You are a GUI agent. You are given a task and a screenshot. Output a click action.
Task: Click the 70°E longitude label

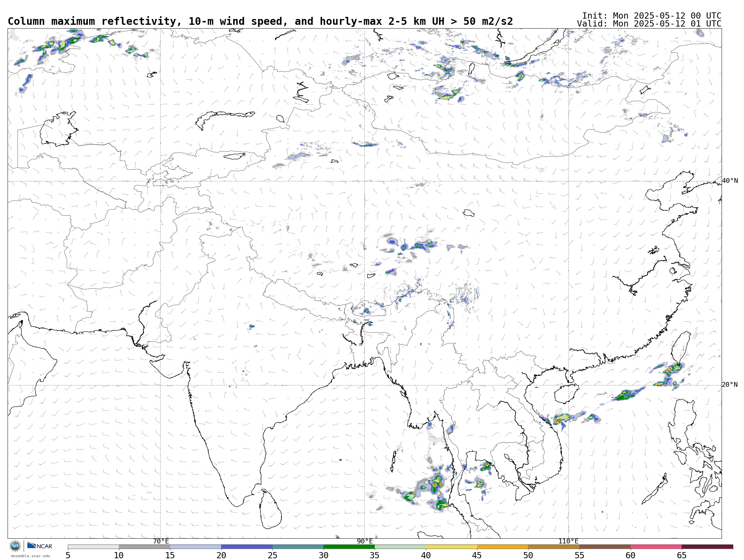pyautogui.click(x=161, y=541)
